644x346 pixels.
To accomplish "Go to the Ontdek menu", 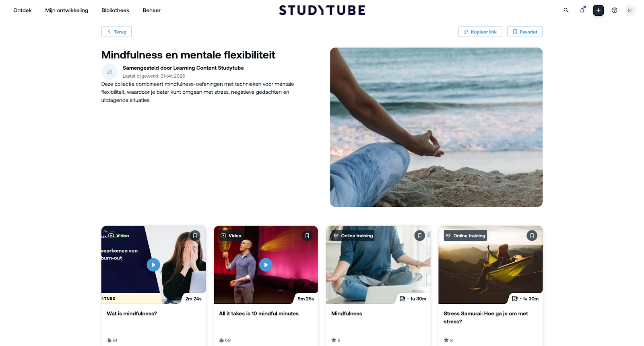I will click(23, 10).
